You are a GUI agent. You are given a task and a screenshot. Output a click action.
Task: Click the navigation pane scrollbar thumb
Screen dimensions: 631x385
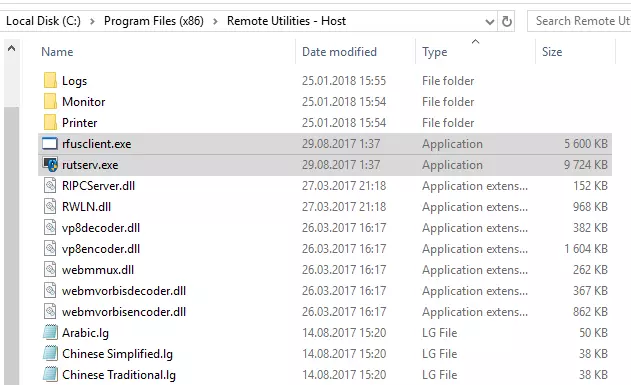[x=12, y=245]
